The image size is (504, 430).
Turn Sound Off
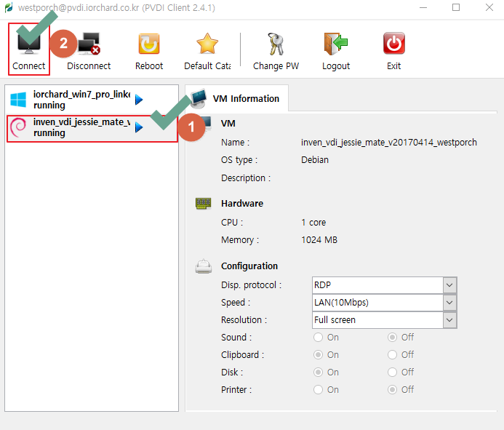392,337
